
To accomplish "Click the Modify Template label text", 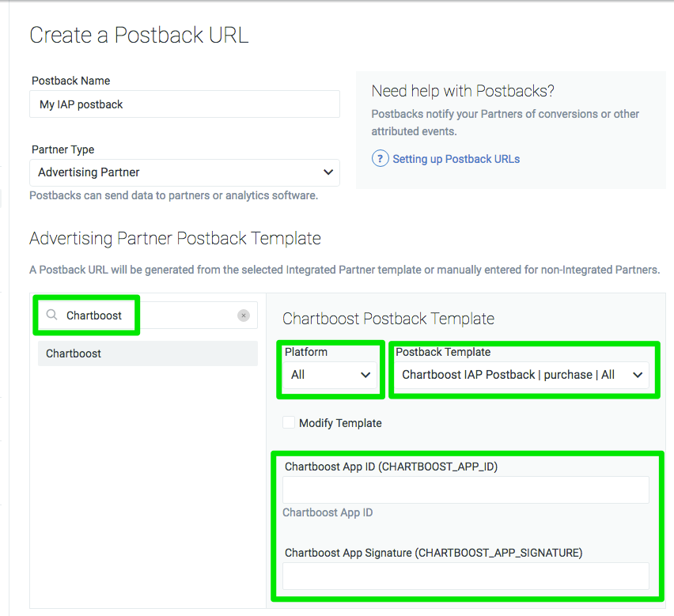I will [x=340, y=423].
